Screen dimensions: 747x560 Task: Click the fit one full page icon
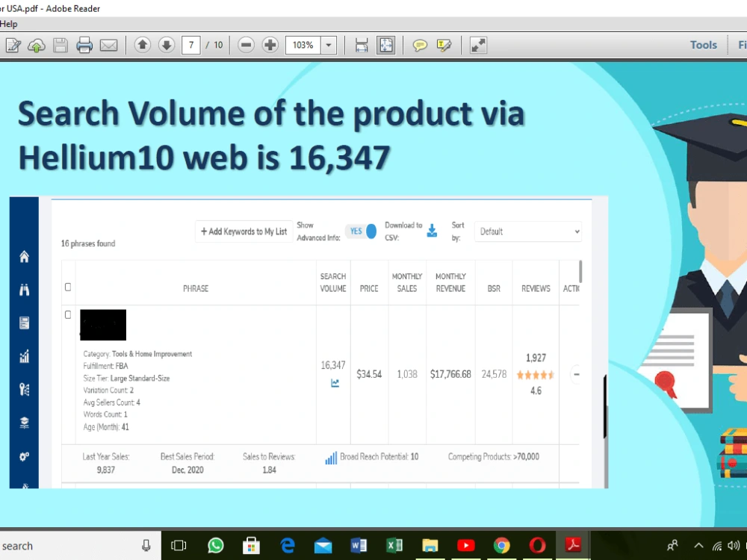pos(386,46)
